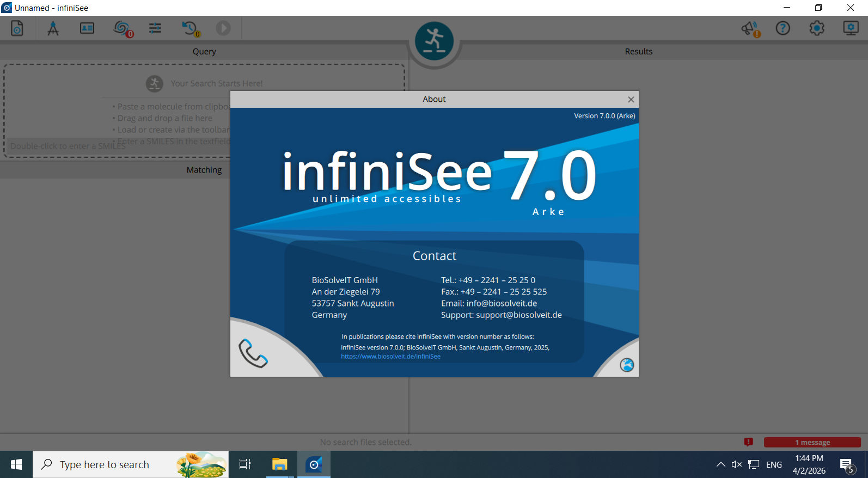
Task: Open the Windows Start menu
Action: pos(16,464)
